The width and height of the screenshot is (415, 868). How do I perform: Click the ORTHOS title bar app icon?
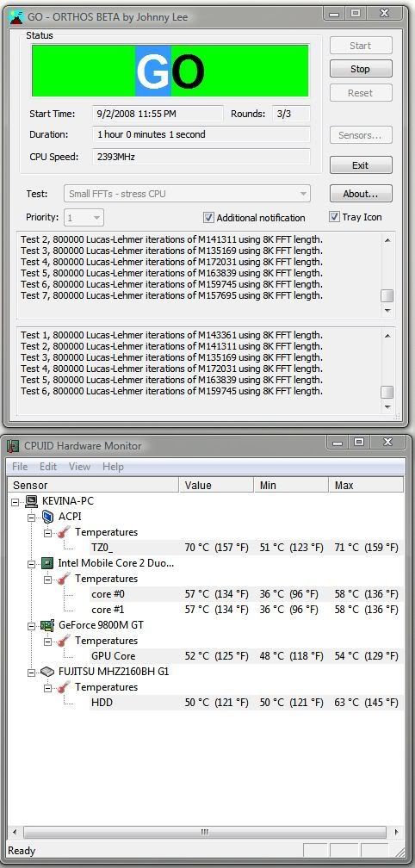coord(16,16)
